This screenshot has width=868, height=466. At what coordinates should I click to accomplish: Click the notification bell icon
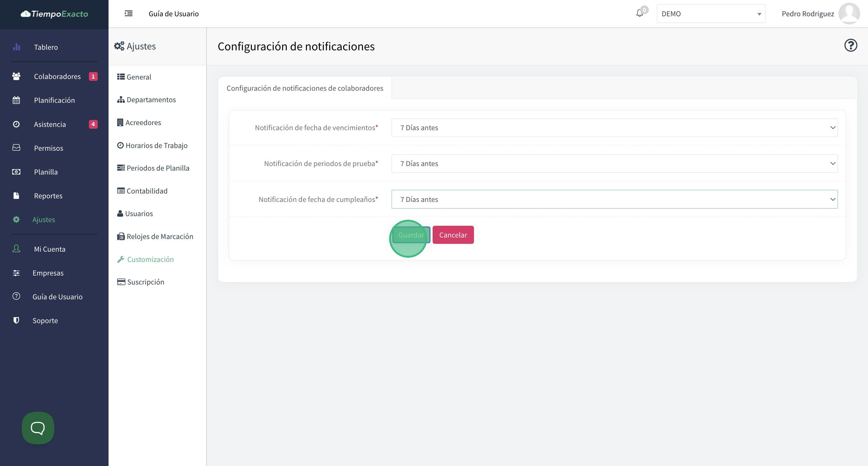pyautogui.click(x=639, y=14)
